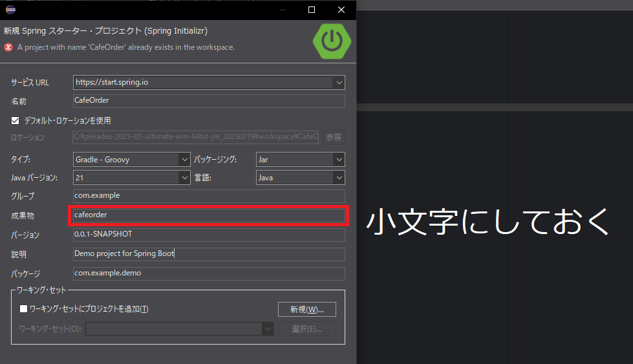The width and height of the screenshot is (633, 364).
Task: Expand the サービス URL dropdown
Action: click(338, 82)
